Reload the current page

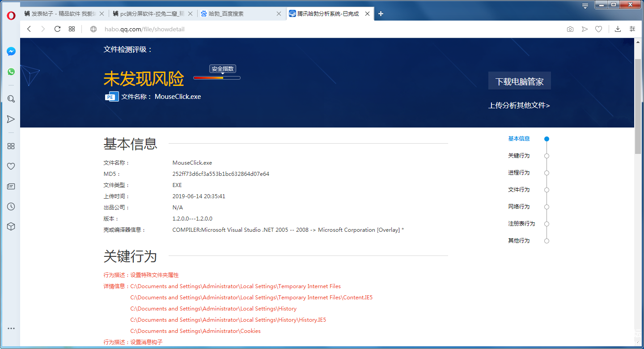click(57, 29)
